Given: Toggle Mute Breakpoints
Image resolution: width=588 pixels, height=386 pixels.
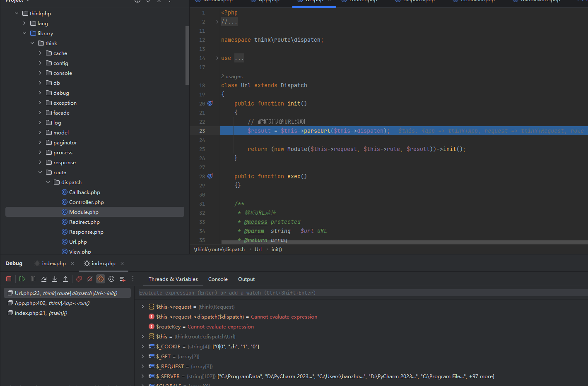Looking at the screenshot, I should coord(90,279).
